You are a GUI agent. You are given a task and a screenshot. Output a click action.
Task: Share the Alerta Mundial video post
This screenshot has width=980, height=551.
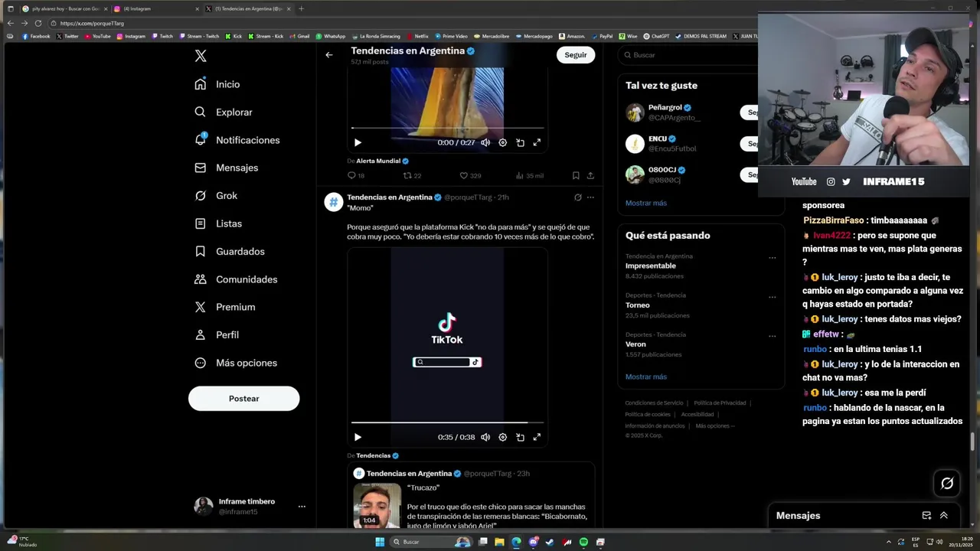coord(590,175)
